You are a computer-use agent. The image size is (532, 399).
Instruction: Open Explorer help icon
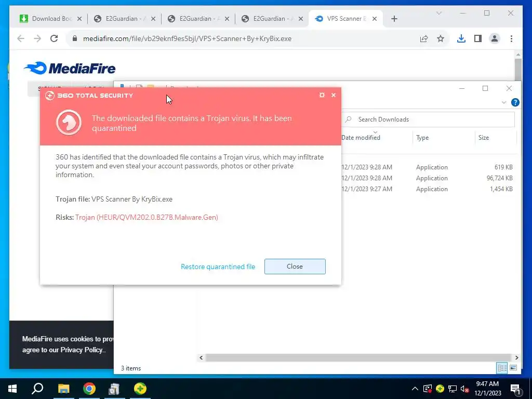point(515,102)
